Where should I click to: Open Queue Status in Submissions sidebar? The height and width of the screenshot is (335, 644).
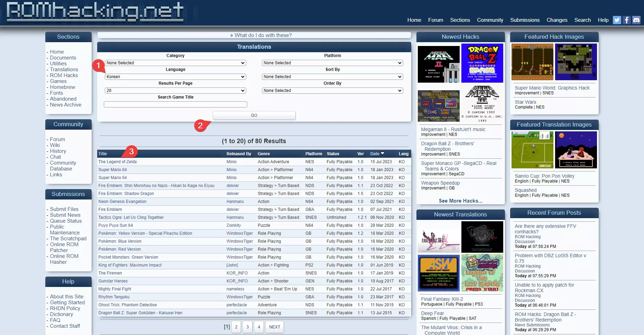[x=66, y=221]
